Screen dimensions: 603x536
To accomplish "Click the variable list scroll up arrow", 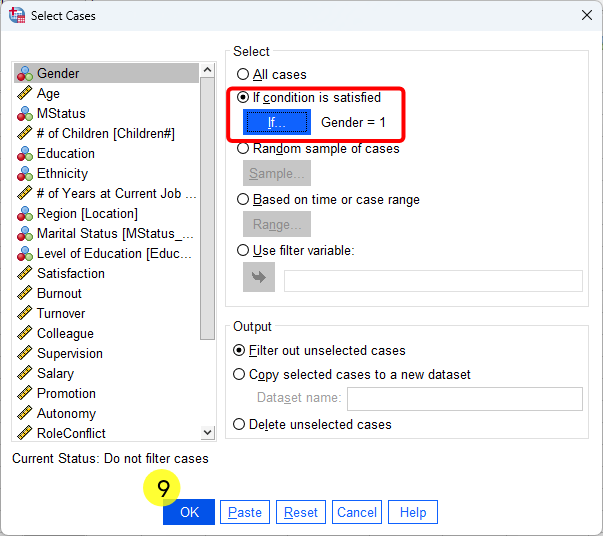I will 208,70.
